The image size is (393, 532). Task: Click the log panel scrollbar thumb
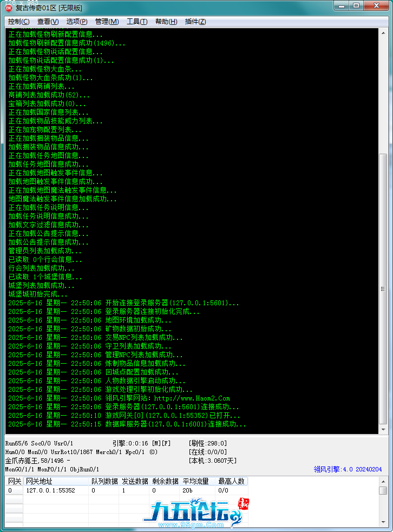(383, 289)
